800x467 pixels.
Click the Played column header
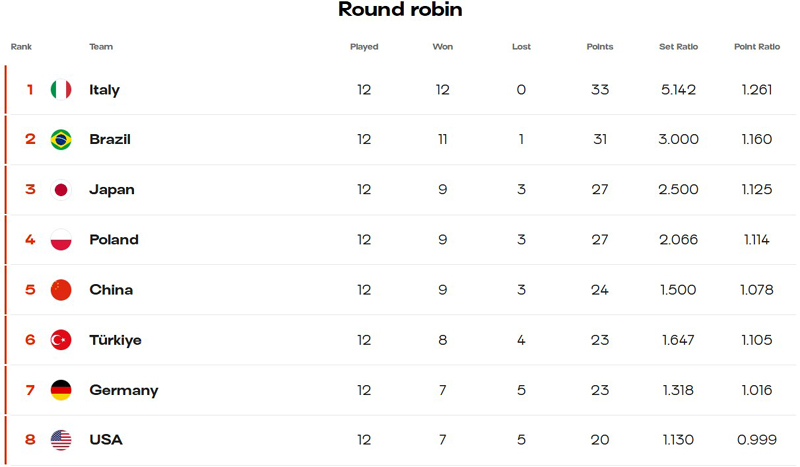[364, 46]
